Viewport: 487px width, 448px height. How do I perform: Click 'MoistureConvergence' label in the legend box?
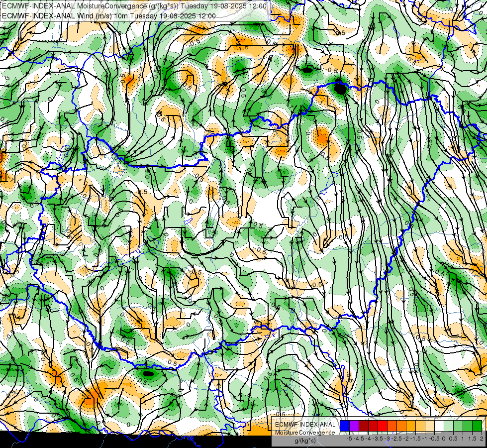(x=305, y=433)
